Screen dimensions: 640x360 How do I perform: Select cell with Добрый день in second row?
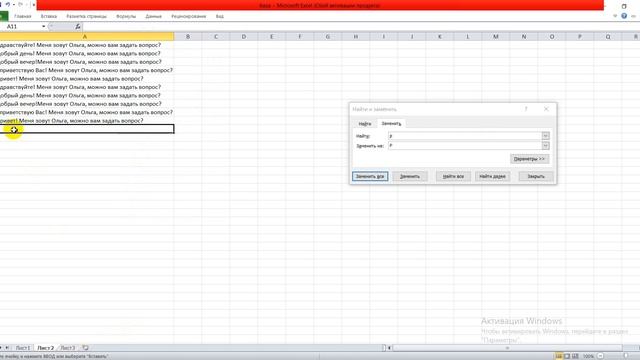coord(87,53)
